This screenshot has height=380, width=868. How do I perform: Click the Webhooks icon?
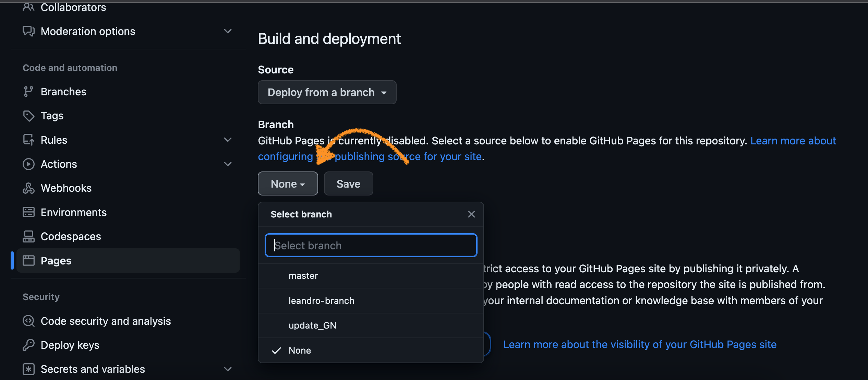click(28, 188)
